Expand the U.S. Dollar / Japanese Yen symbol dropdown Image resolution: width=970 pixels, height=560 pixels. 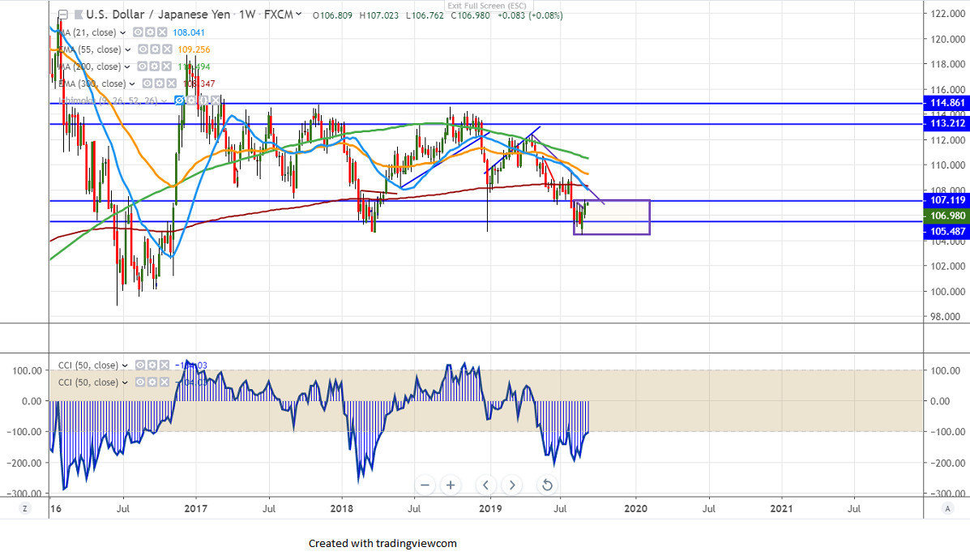[x=299, y=15]
